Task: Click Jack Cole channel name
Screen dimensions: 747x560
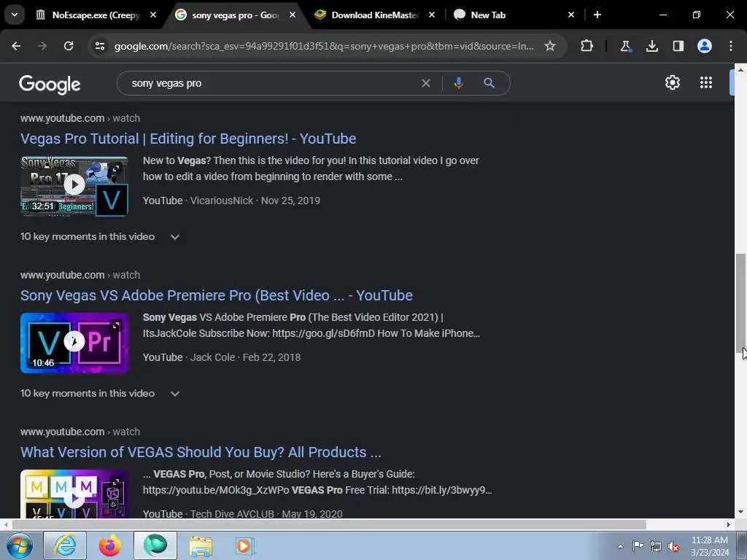Action: pos(212,357)
